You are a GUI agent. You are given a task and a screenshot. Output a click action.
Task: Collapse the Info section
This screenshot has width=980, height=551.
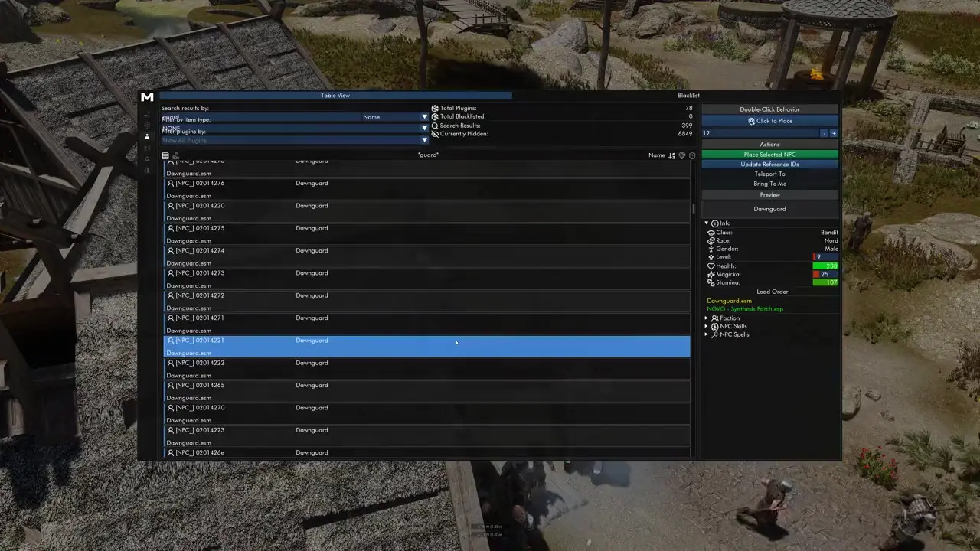(707, 223)
